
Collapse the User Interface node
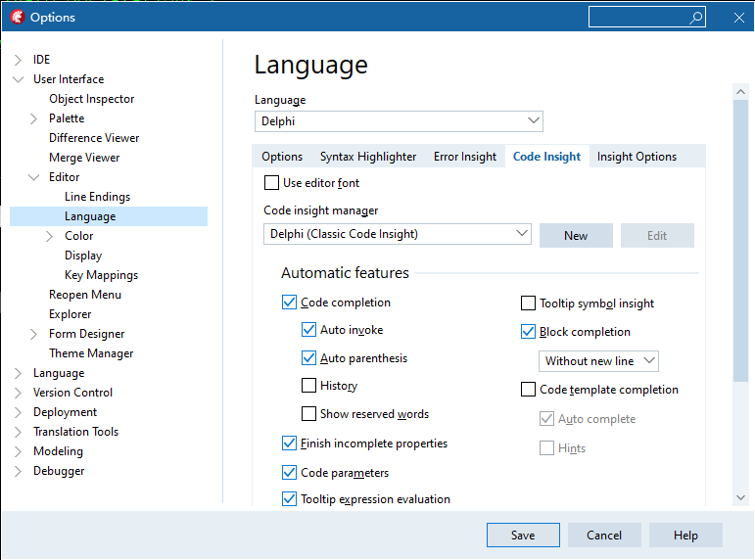coord(18,79)
